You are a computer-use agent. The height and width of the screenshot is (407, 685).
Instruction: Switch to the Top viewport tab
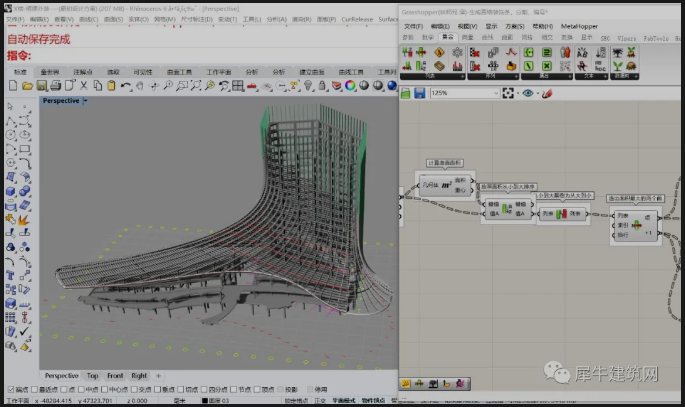tap(92, 376)
